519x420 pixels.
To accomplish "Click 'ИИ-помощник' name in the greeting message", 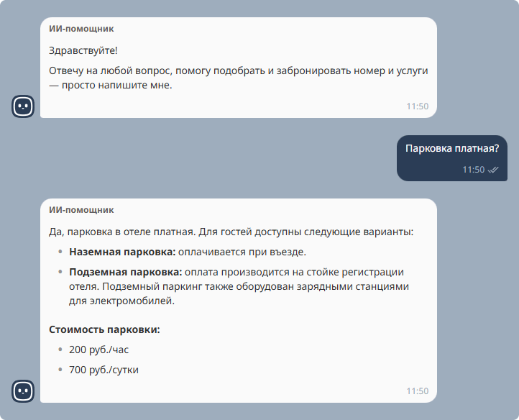I will [x=81, y=29].
